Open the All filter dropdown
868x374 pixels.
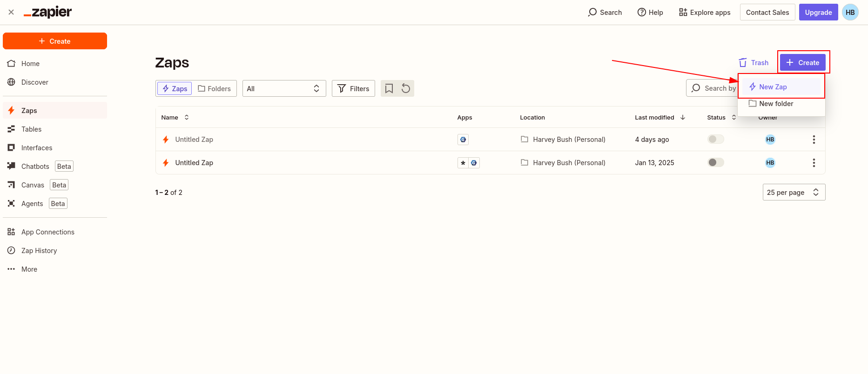click(x=284, y=88)
